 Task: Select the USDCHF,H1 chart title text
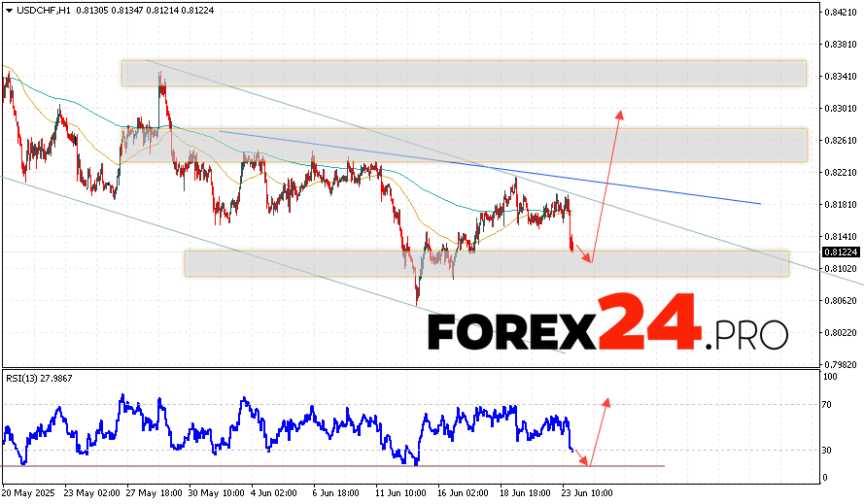[x=41, y=10]
